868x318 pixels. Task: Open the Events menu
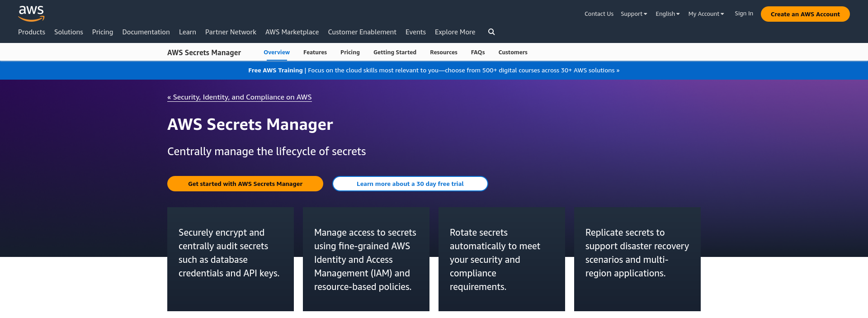coord(415,32)
